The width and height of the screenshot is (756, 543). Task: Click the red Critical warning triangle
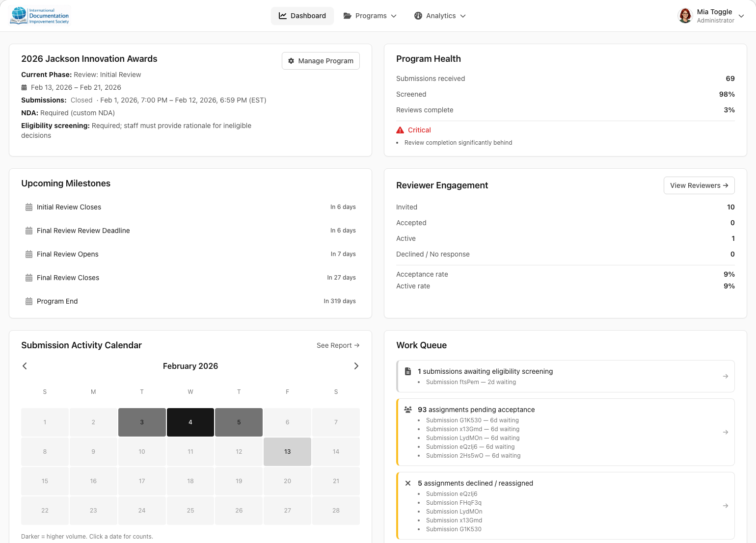click(399, 129)
